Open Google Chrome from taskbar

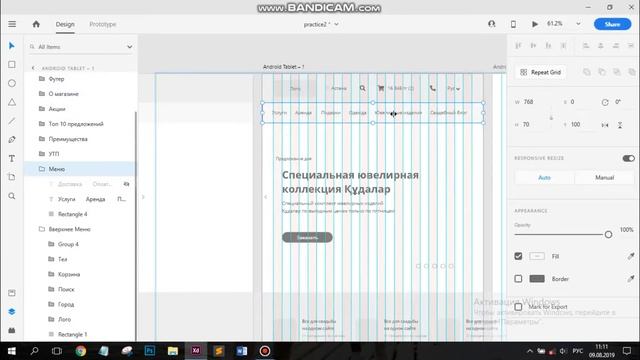pos(81,351)
